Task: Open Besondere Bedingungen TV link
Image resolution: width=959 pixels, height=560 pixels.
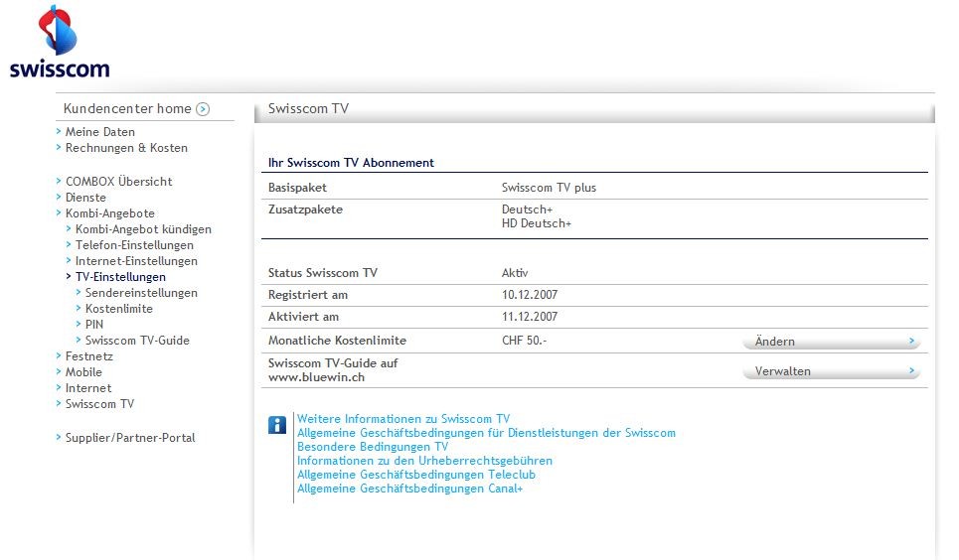Action: pos(372,447)
